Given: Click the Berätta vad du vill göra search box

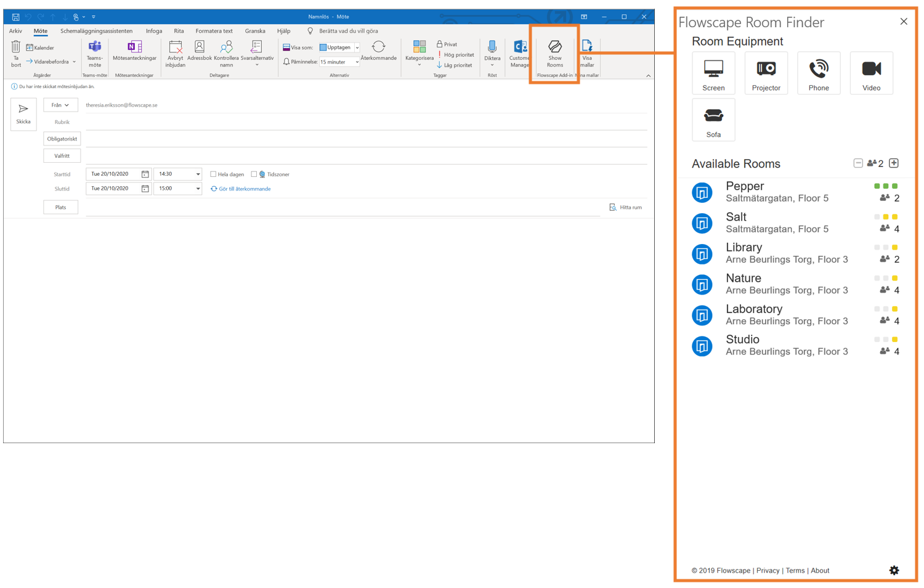Looking at the screenshot, I should [349, 31].
